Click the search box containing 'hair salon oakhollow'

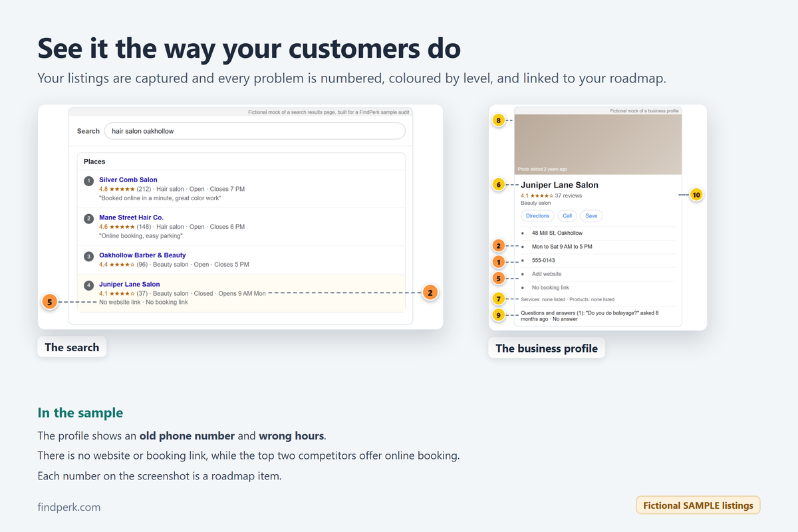click(x=255, y=131)
